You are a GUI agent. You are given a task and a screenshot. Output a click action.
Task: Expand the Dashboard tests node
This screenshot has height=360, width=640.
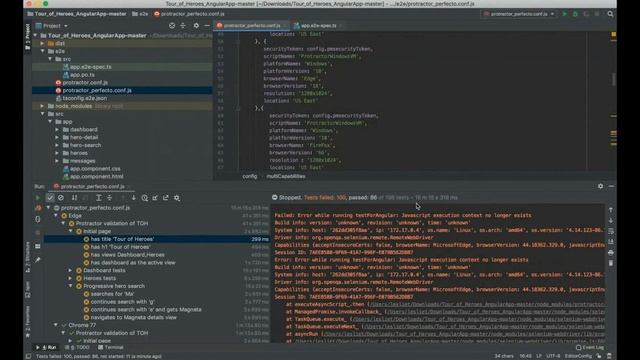(70, 271)
